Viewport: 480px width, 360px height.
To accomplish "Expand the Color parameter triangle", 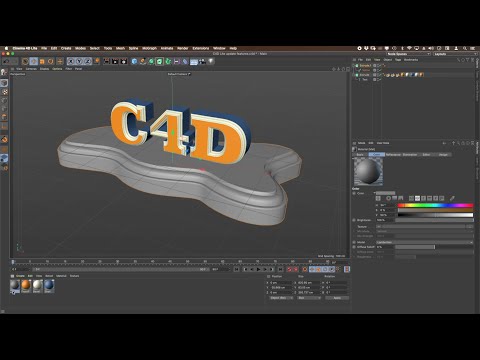I will [375, 193].
